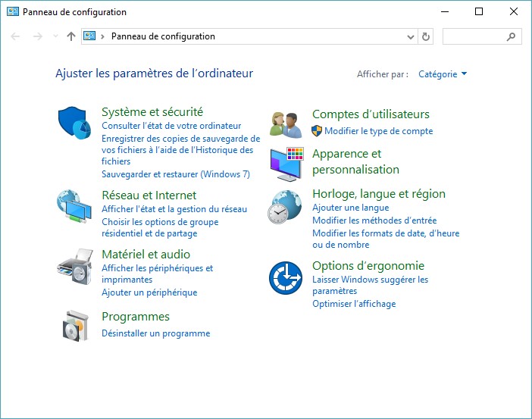Click the Comptes d'utilisateurs people icon
Viewport: 532px width, 419px height.
point(286,122)
